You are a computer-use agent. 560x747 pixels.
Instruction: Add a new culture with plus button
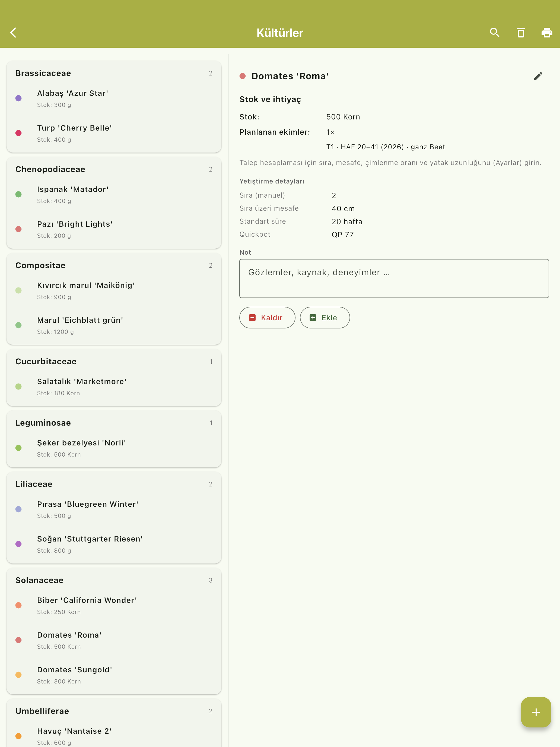536,712
